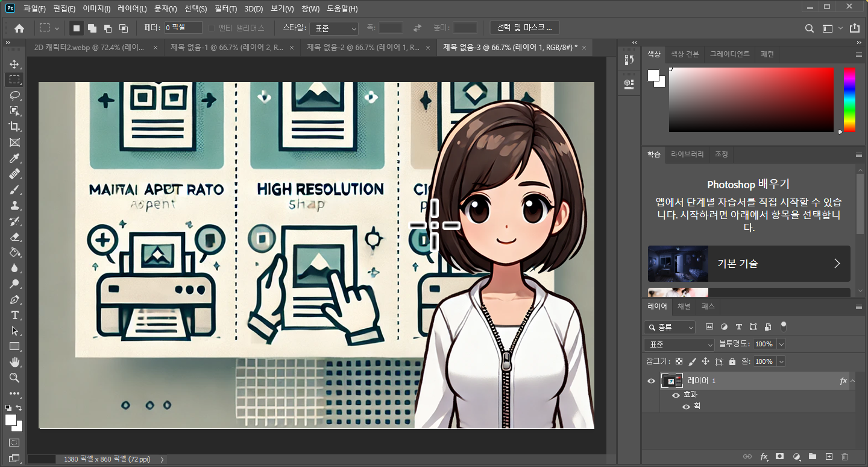Toggle lock image pixels brush icon
Screen dimensions: 868x467
[x=692, y=361]
